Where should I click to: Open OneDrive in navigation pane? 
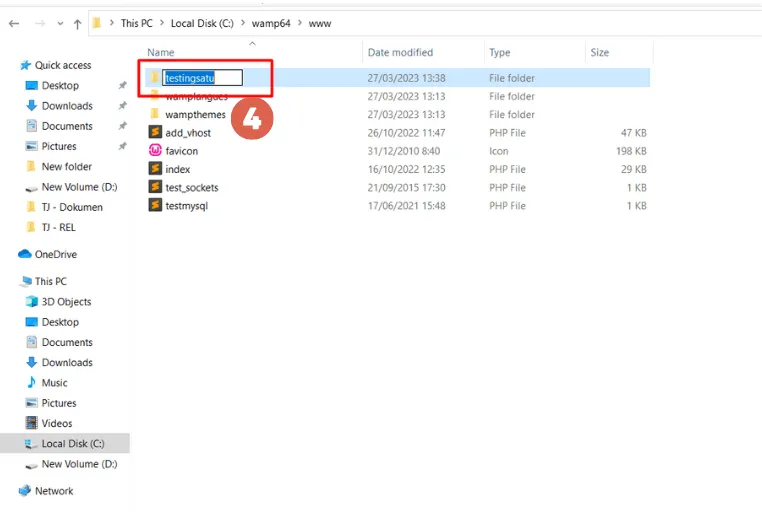click(56, 255)
